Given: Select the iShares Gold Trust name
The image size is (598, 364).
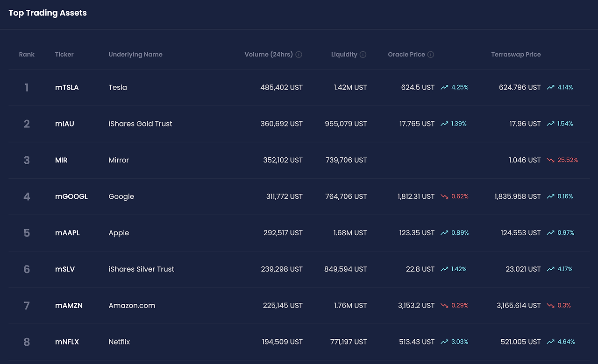Looking at the screenshot, I should click(x=141, y=124).
